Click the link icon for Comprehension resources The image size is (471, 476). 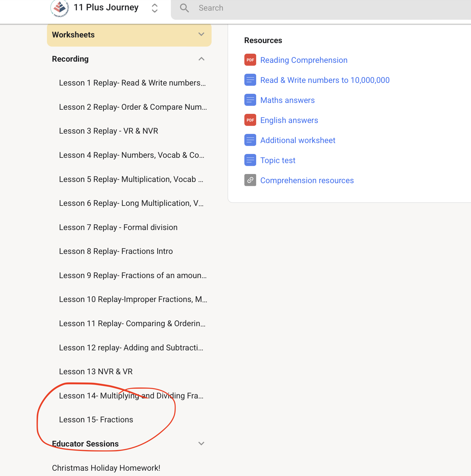coord(250,180)
